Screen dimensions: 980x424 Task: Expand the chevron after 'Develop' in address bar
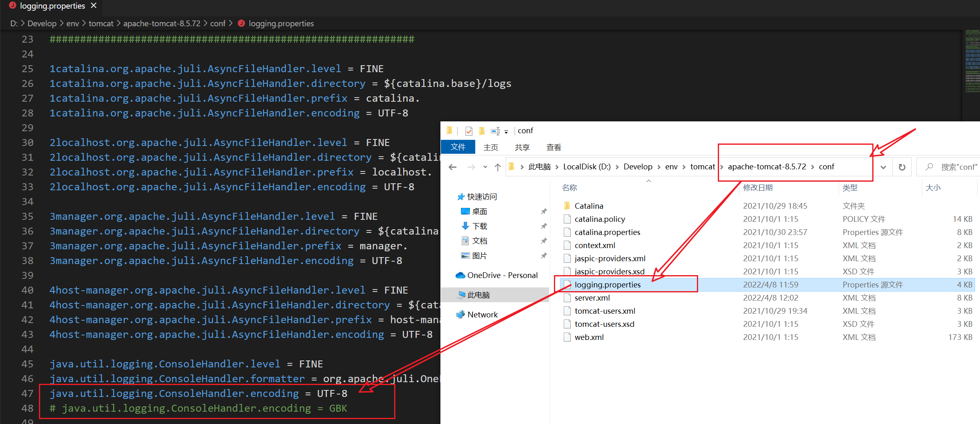coord(659,167)
